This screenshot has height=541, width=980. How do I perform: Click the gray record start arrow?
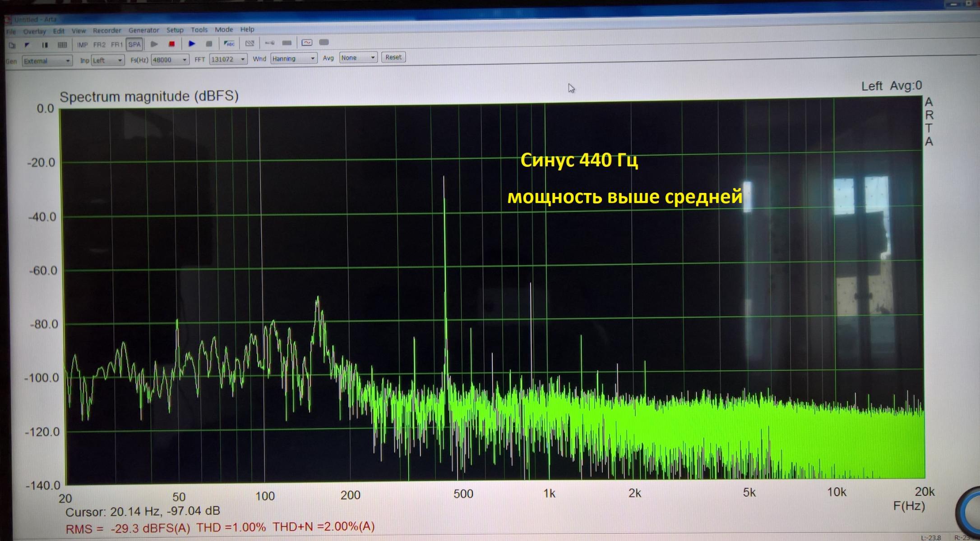(154, 44)
